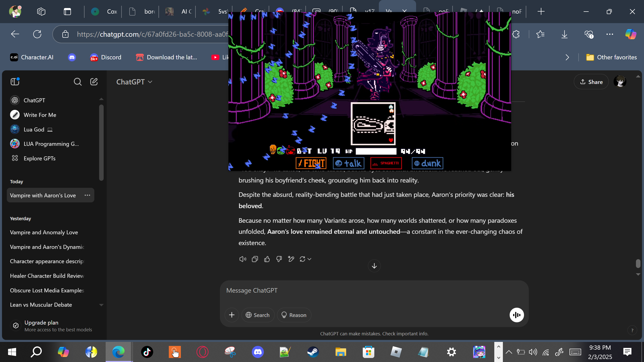644x362 pixels.
Task: Open Lean vs Muscular Debate chat
Action: point(51,305)
